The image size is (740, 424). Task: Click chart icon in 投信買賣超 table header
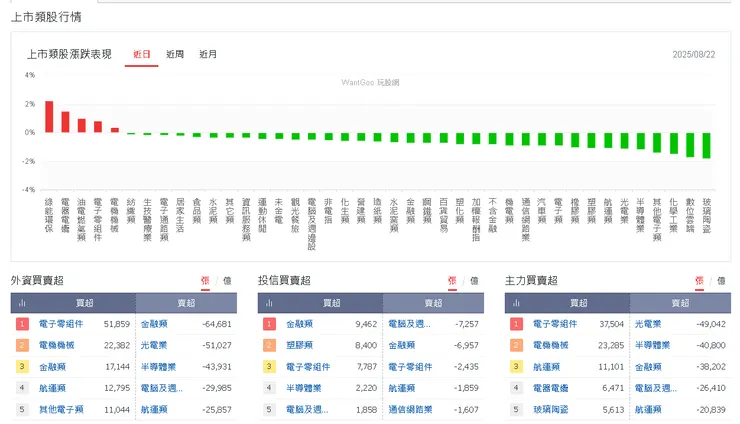pos(269,303)
